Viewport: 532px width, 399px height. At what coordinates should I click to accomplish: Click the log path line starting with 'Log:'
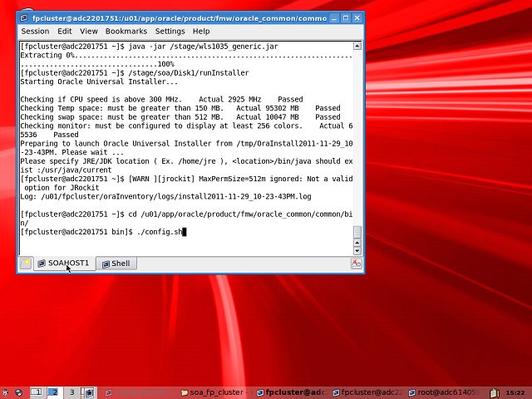click(x=165, y=196)
